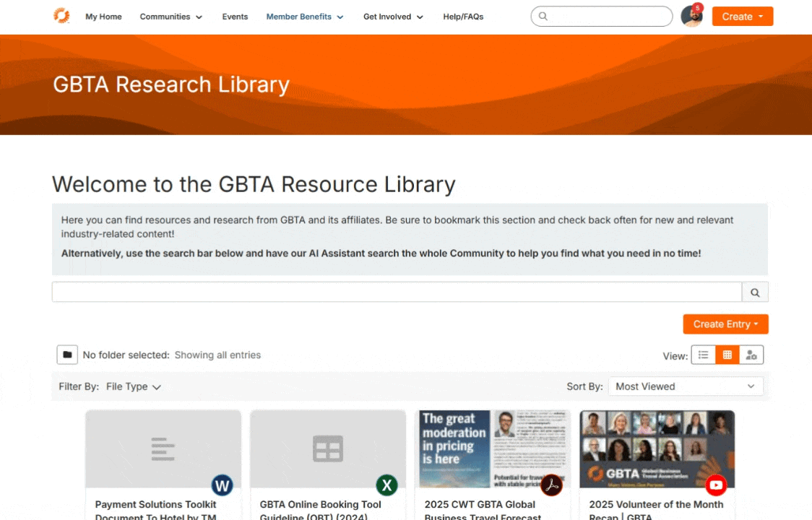Expand the Member Benefits menu
The image size is (812, 520).
tap(305, 17)
